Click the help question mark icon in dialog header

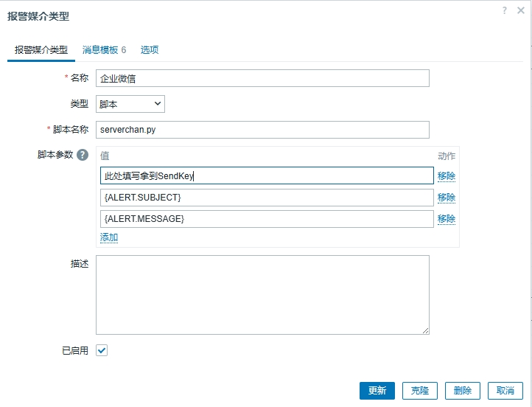click(505, 10)
